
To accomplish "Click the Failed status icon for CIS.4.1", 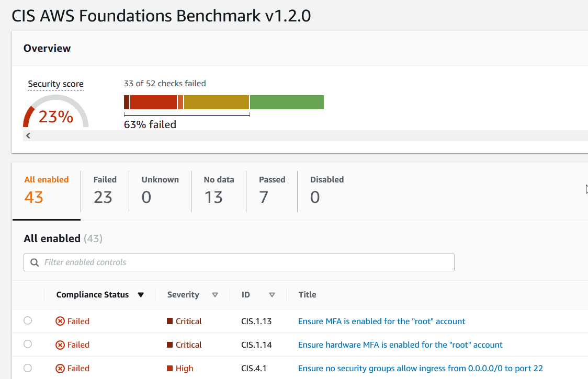I will pos(60,369).
